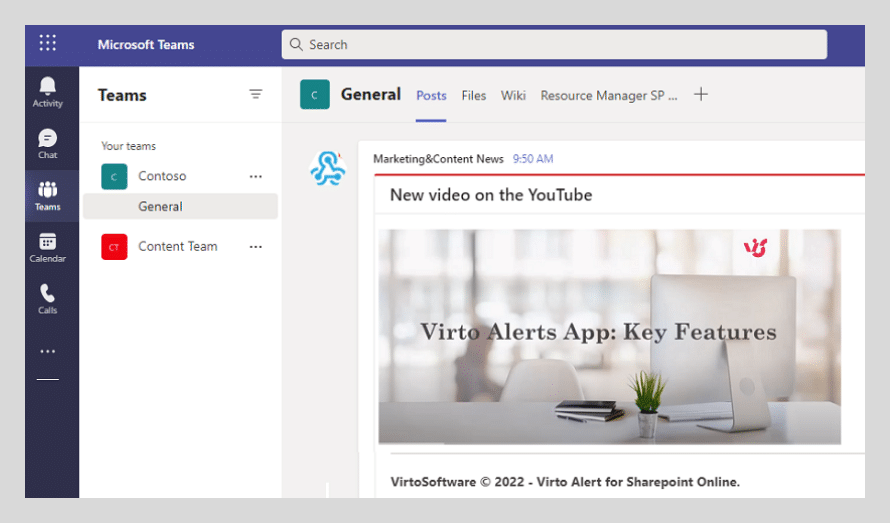The image size is (890, 523).
Task: Click the Your teams label
Action: pyautogui.click(x=128, y=146)
